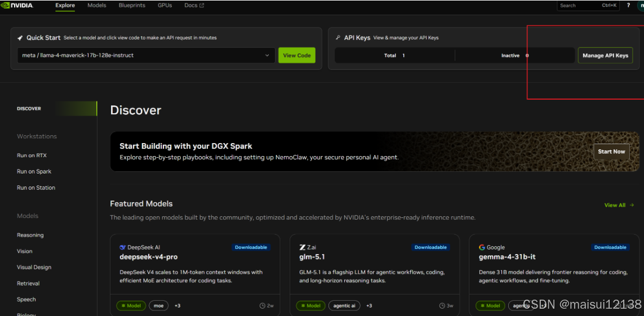Open the glm-5.1 model card title
Screen dimensions: 644x316
(313, 257)
